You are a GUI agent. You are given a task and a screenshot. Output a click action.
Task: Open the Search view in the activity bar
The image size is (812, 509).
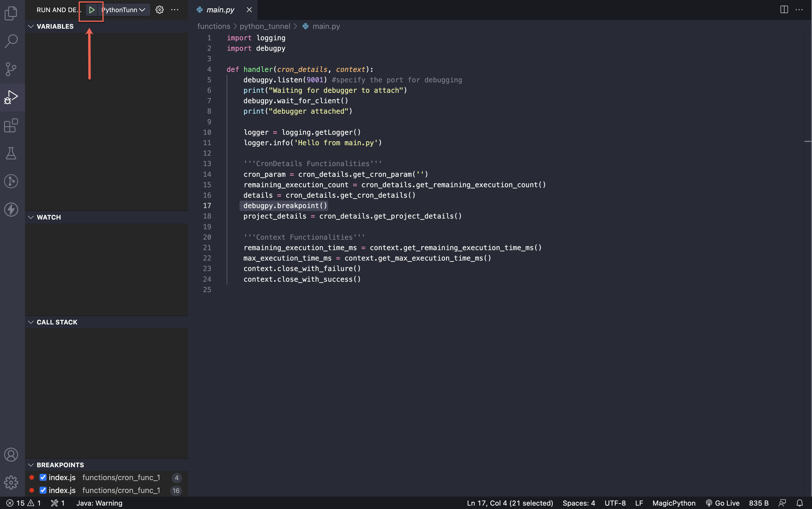click(11, 41)
